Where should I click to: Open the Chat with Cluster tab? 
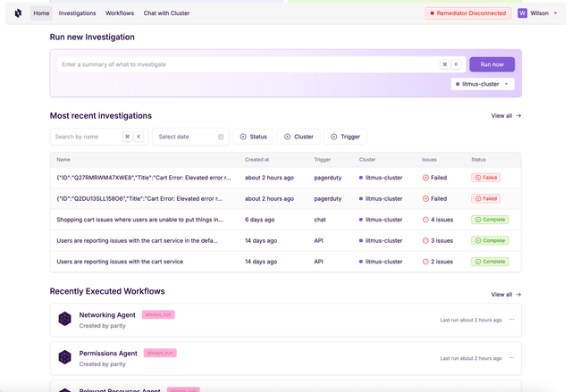tap(166, 13)
